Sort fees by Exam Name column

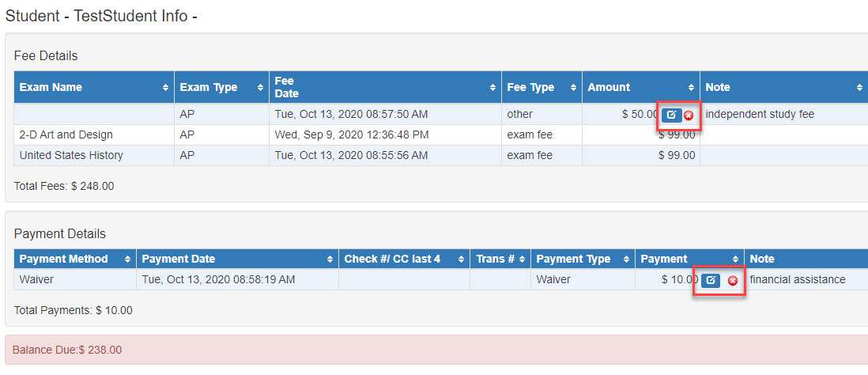(x=94, y=87)
